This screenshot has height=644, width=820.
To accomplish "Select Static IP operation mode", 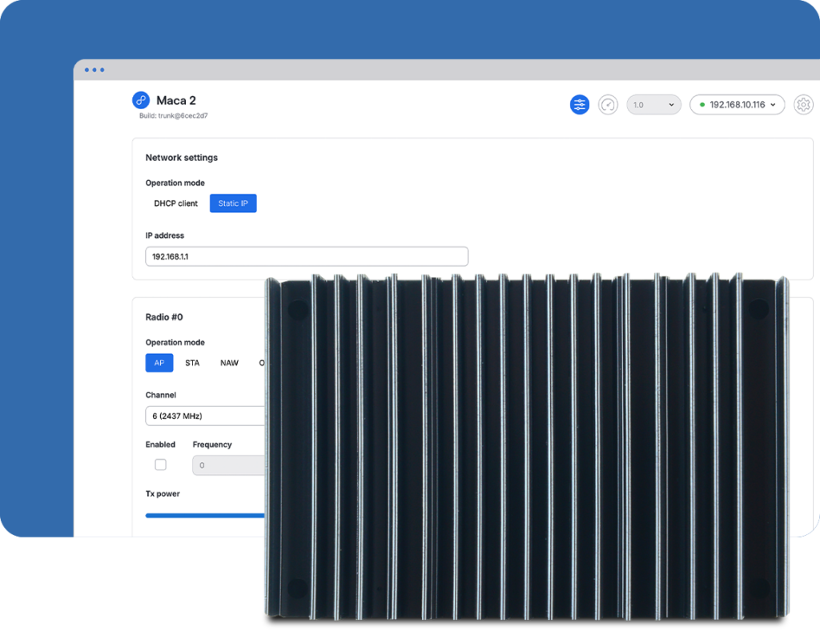I will click(233, 203).
